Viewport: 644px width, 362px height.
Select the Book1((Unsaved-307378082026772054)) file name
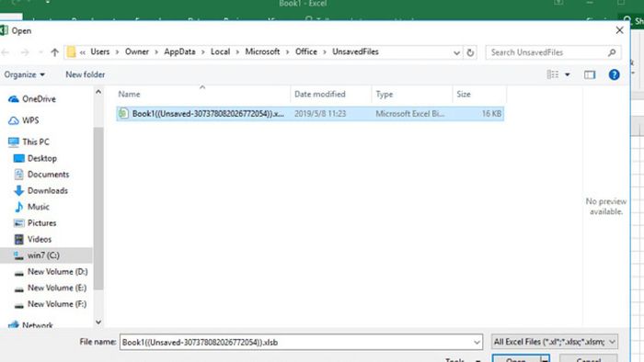tap(208, 114)
